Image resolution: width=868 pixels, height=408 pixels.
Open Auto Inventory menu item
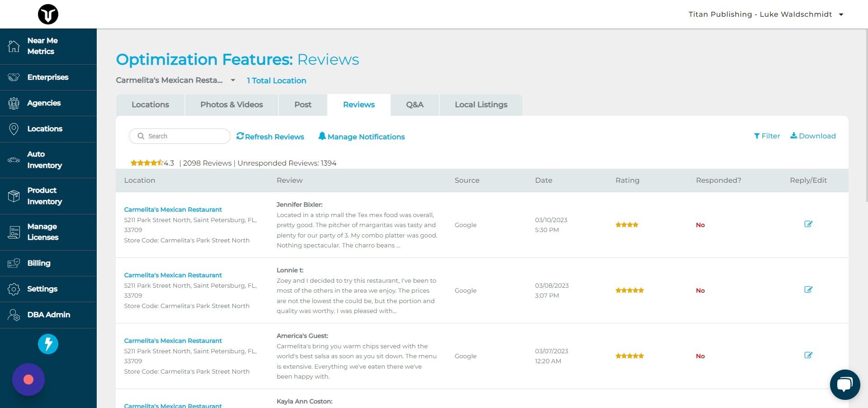[48, 160]
